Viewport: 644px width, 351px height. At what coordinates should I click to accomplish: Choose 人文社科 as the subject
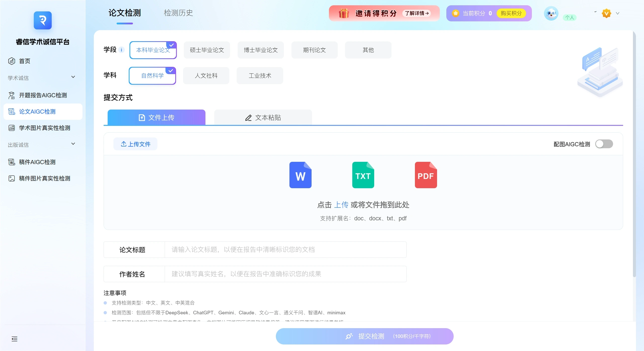pyautogui.click(x=206, y=75)
